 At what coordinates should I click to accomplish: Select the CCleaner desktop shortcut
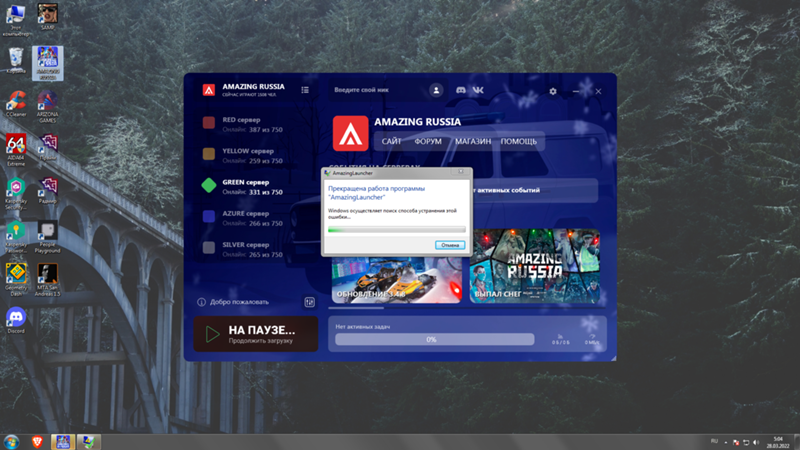(x=16, y=104)
